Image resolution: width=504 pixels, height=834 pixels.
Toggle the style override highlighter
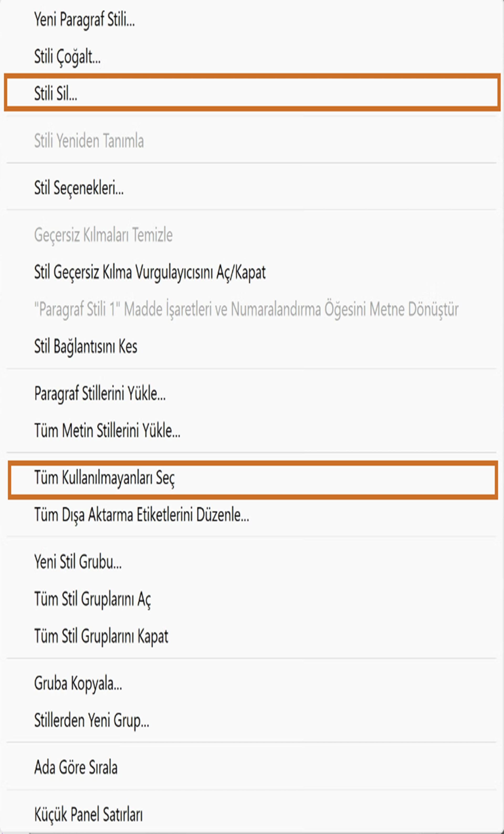(150, 272)
